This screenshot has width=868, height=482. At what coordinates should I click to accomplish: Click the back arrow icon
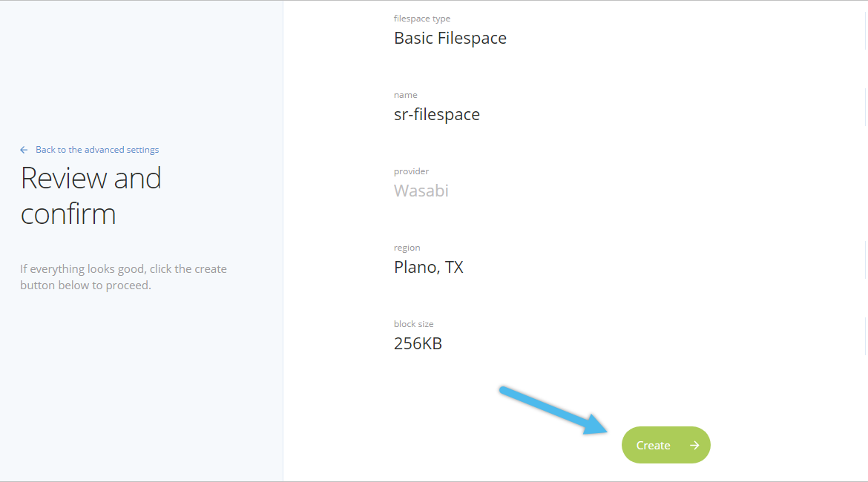coord(24,150)
